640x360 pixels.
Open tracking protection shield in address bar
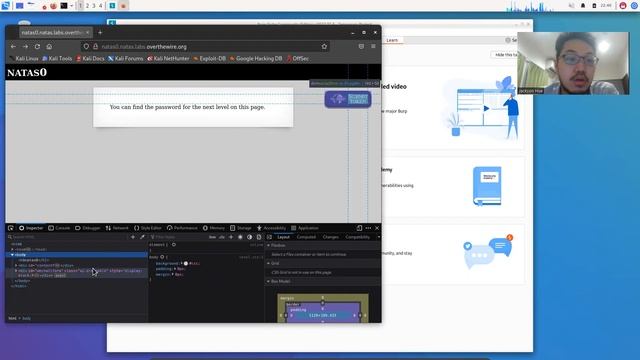tap(86, 47)
